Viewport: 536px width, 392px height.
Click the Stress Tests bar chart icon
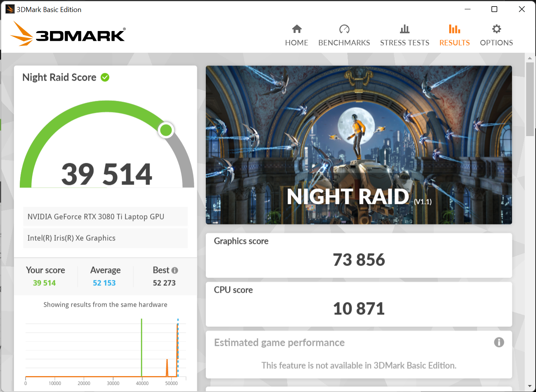point(405,29)
